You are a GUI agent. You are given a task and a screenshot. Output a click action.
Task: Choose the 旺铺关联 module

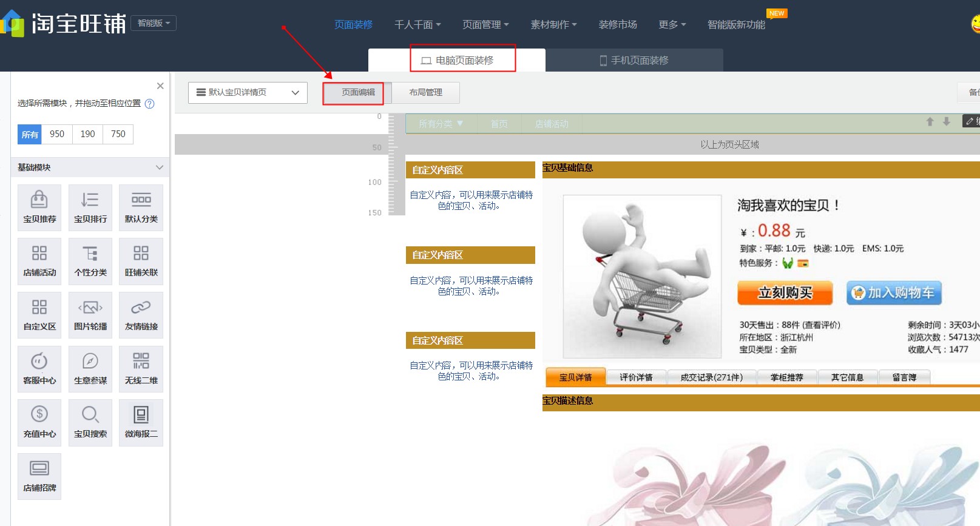(x=141, y=261)
